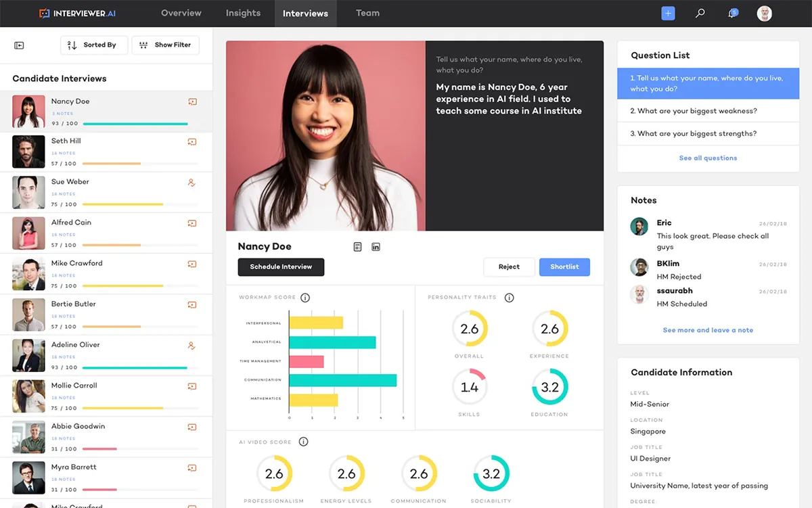Image resolution: width=812 pixels, height=508 pixels.
Task: Shortlist candidate Nancy Doe
Action: tap(564, 267)
